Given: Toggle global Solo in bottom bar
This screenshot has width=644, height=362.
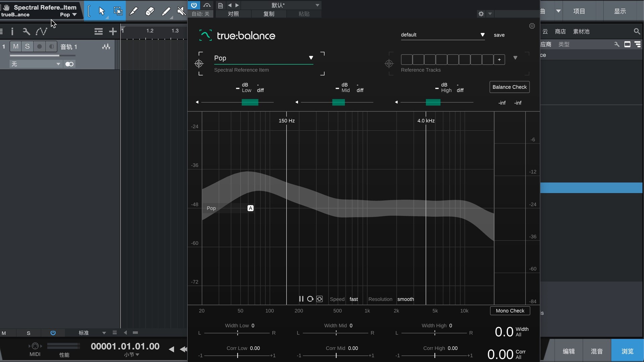Looking at the screenshot, I should pos(29,333).
